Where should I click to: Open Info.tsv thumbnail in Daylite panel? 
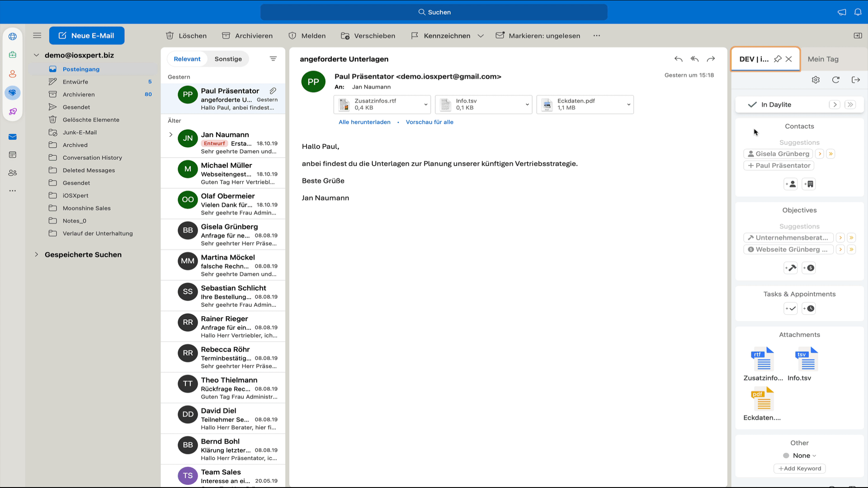coord(806,364)
